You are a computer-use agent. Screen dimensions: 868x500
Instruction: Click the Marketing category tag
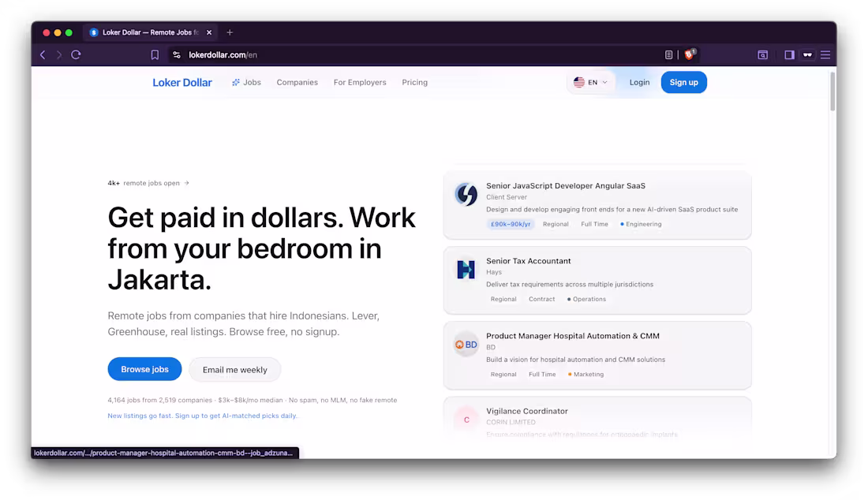[586, 375]
